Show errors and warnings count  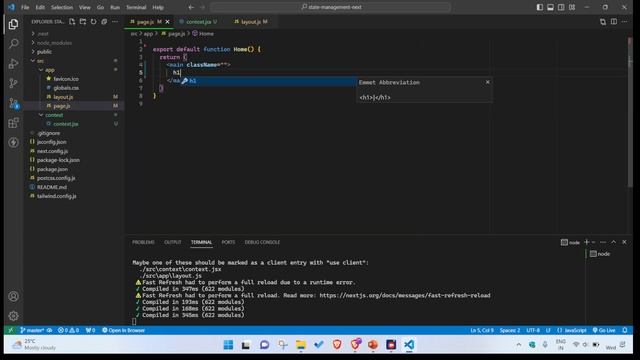click(68, 330)
